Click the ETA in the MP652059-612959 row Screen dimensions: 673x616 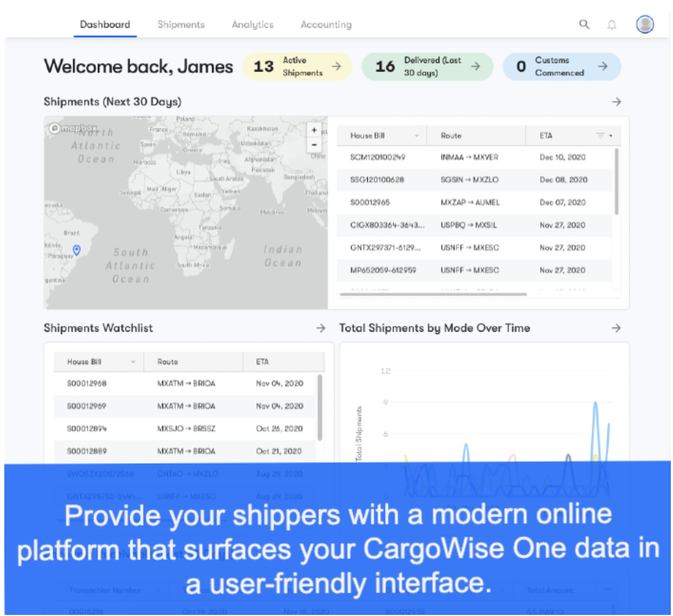[563, 270]
